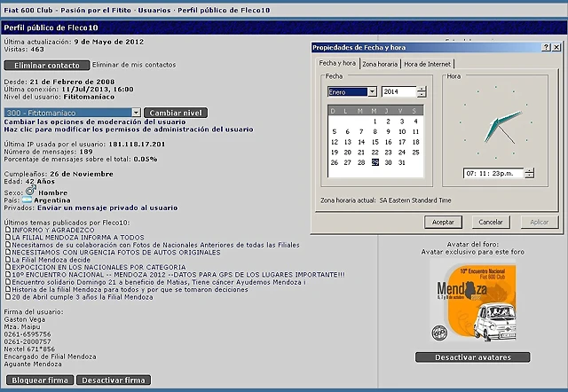Click the Desactivar avatares button
Viewport: 568px width, 392px height.
click(473, 357)
